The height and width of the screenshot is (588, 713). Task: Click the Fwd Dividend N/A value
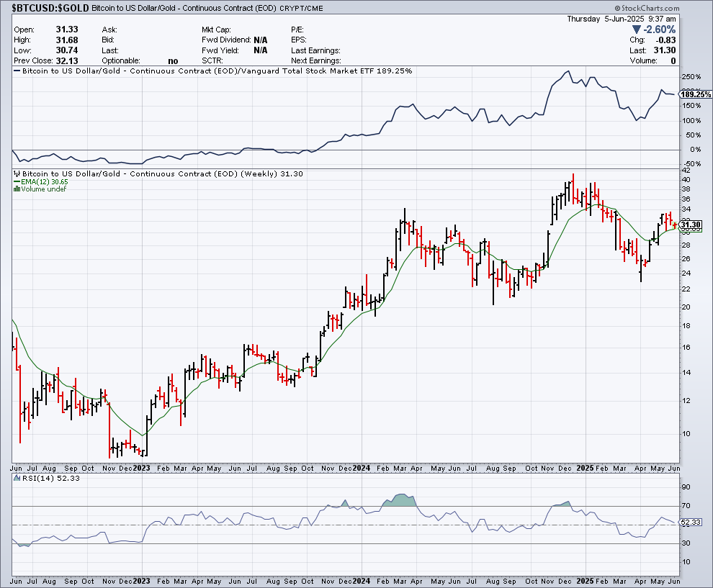tap(261, 40)
